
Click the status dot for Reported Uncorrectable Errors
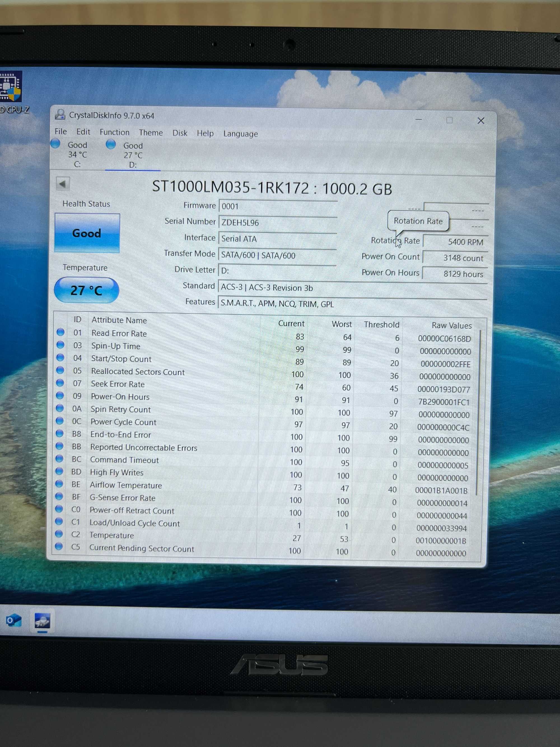click(x=59, y=446)
